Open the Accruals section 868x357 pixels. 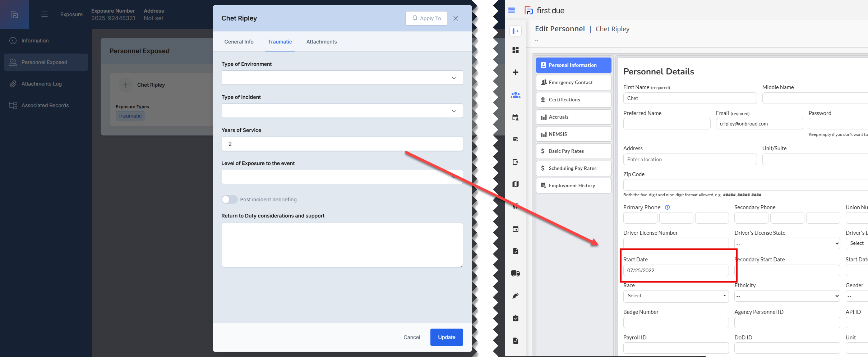tap(573, 117)
